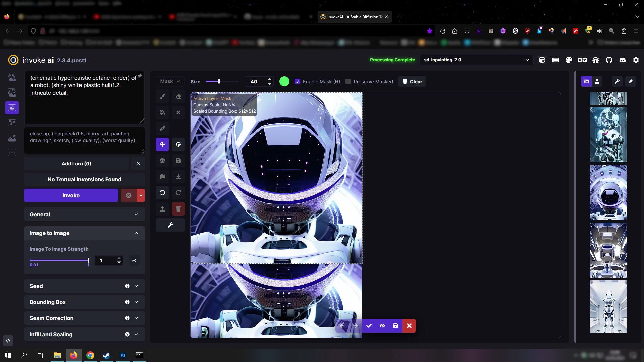This screenshot has width=644, height=362.
Task: Click the Invoke button
Action: 71,195
